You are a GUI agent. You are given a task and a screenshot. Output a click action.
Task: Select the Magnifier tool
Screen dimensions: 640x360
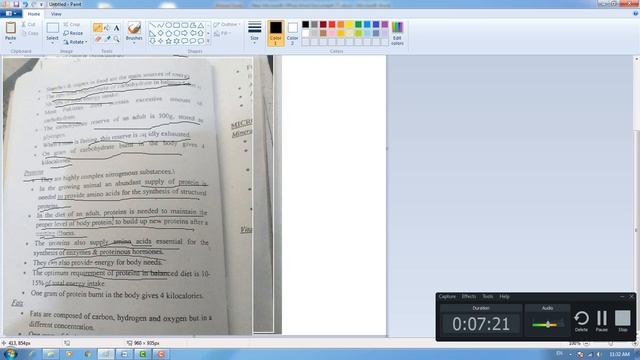(x=116, y=39)
